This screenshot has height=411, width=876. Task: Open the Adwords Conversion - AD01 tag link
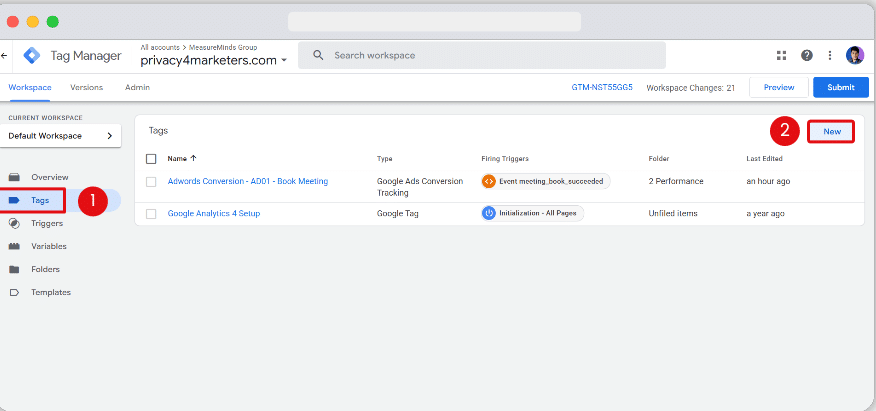coord(248,181)
